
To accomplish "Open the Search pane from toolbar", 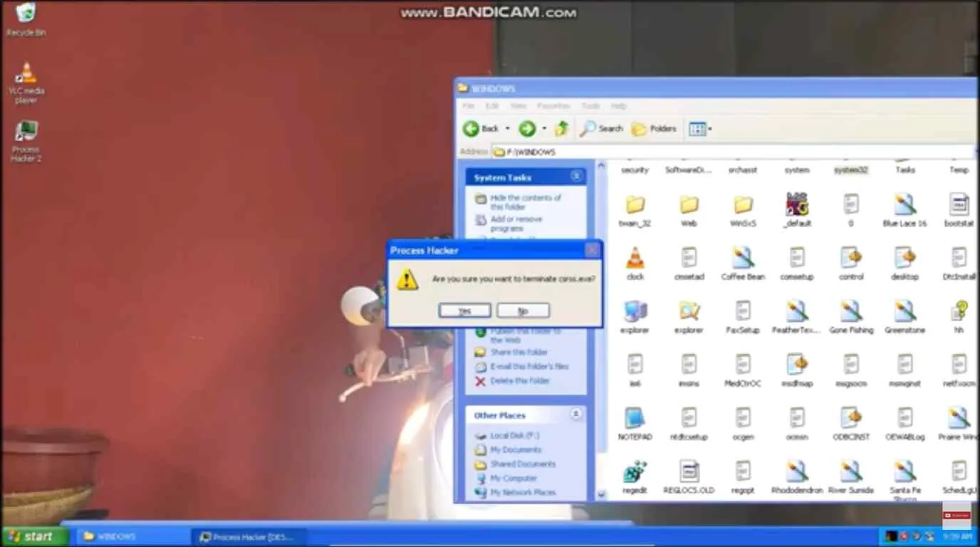I will [x=601, y=129].
